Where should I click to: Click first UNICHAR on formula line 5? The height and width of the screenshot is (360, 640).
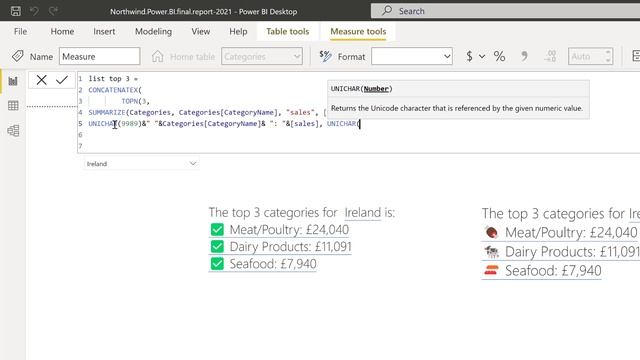(102, 124)
